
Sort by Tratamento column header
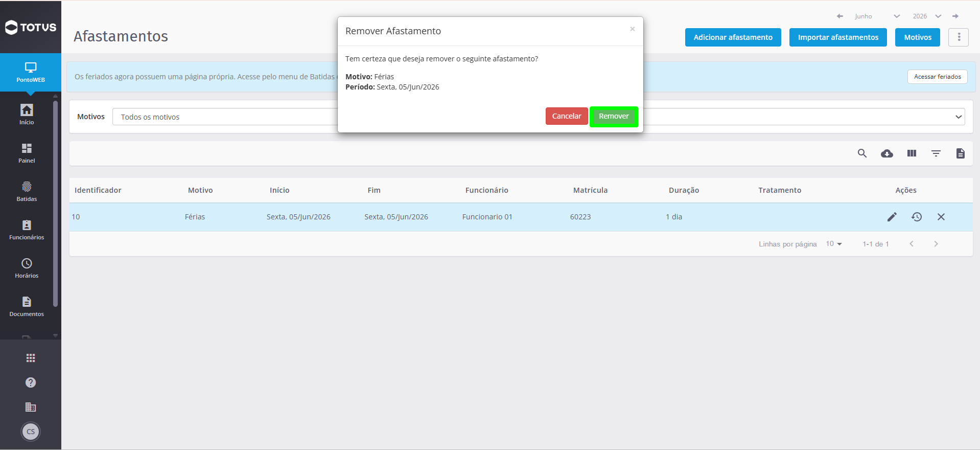tap(780, 190)
